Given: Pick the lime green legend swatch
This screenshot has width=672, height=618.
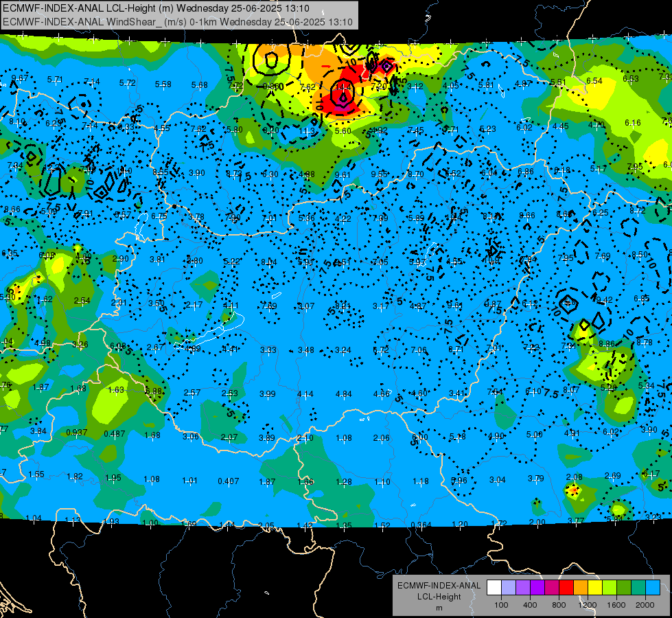Looking at the screenshot, I should pyautogui.click(x=610, y=588).
